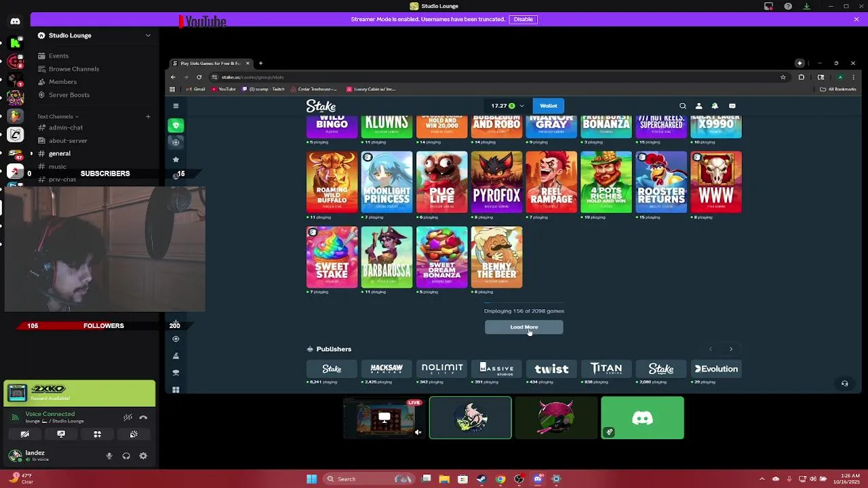Share your screen in Discord

61,434
